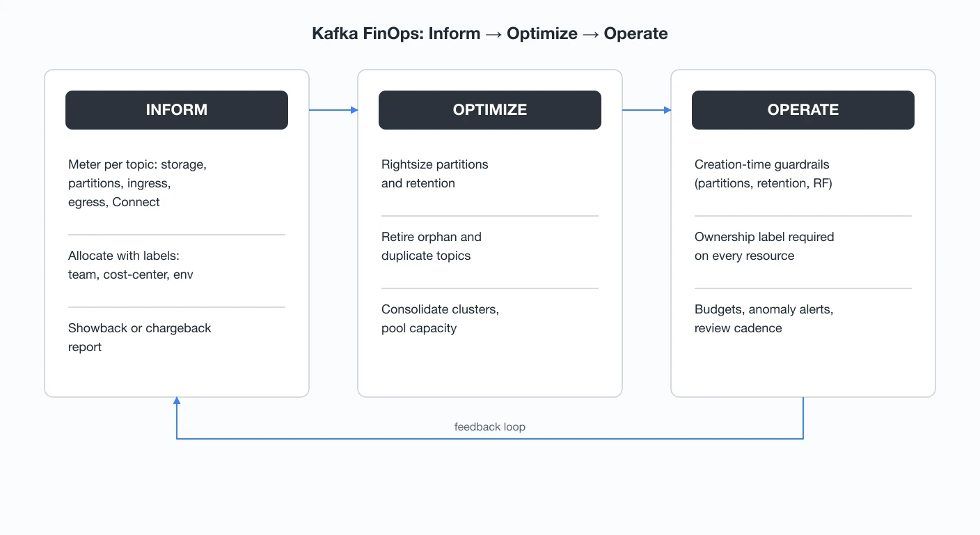
Task: Click 'Rightsize partitions and retention' text
Action: click(x=435, y=173)
